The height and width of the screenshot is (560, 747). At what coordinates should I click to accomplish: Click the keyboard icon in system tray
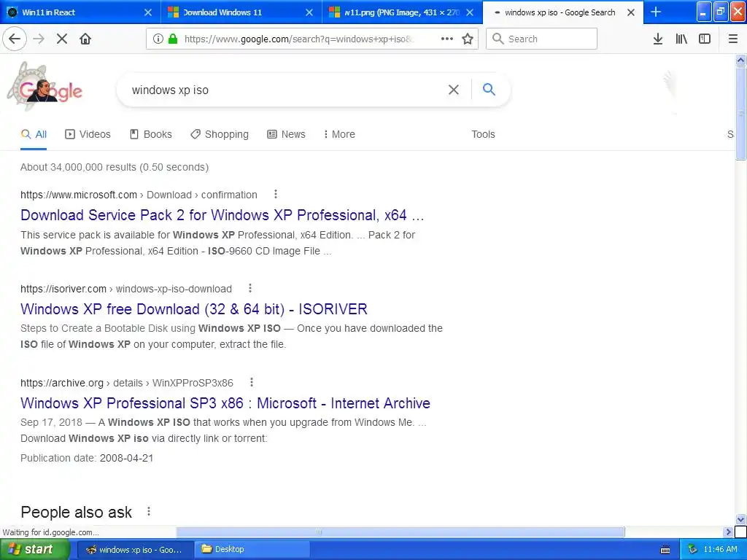pos(665,550)
